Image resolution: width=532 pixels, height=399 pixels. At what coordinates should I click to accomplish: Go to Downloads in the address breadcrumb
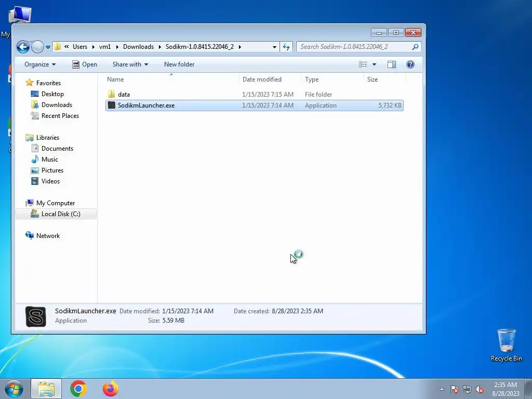tap(138, 46)
